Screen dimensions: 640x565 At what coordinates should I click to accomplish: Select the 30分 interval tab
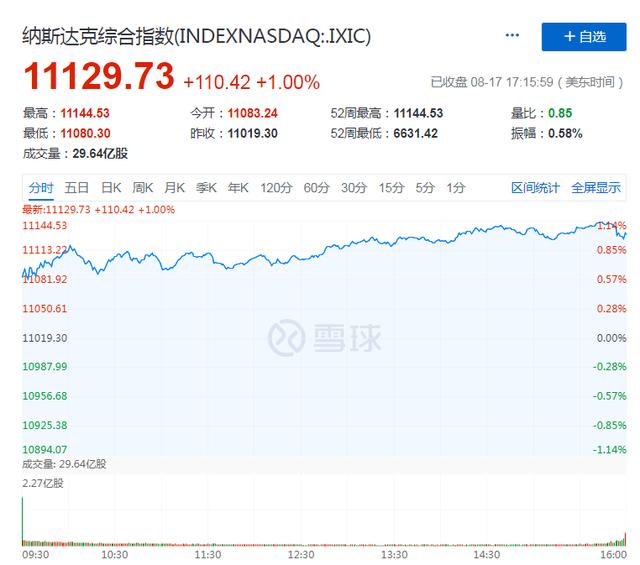(x=354, y=188)
